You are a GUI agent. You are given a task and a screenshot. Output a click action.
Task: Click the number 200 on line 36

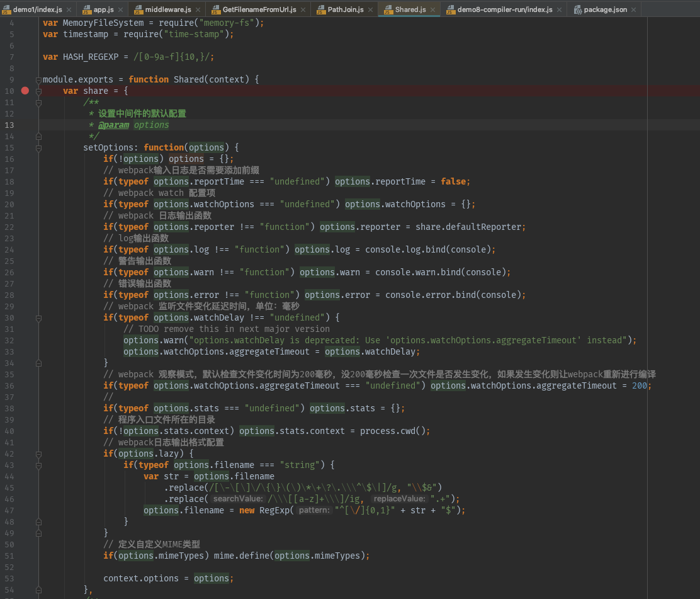pyautogui.click(x=640, y=385)
